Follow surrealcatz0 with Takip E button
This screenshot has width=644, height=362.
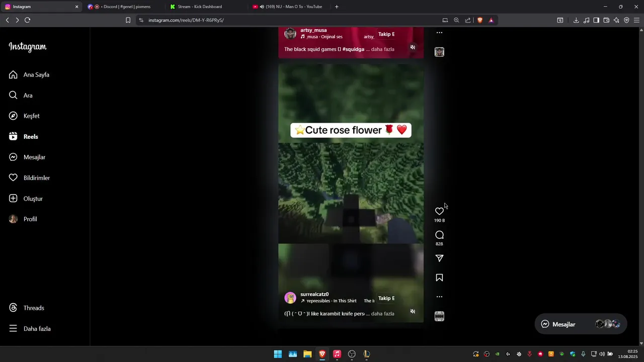386,298
